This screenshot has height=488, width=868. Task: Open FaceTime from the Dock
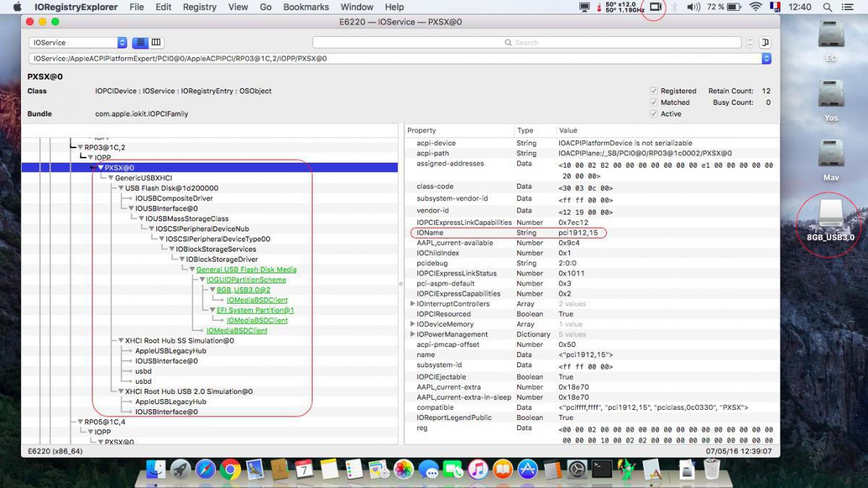click(x=453, y=469)
